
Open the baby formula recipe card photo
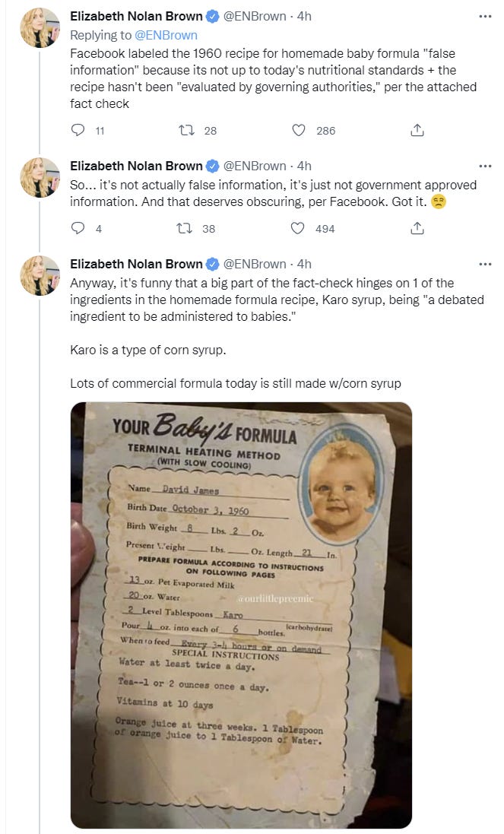pyautogui.click(x=241, y=614)
